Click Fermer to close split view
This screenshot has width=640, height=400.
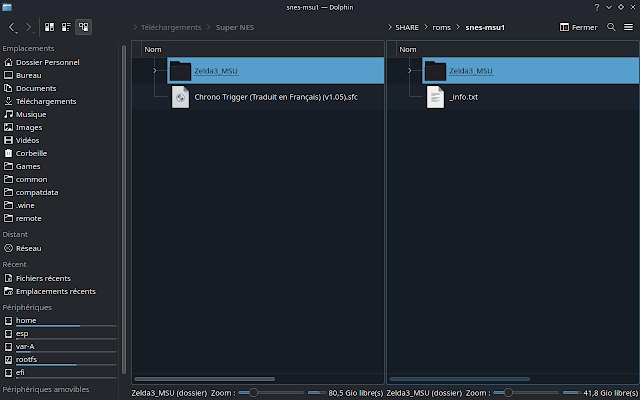pos(578,27)
